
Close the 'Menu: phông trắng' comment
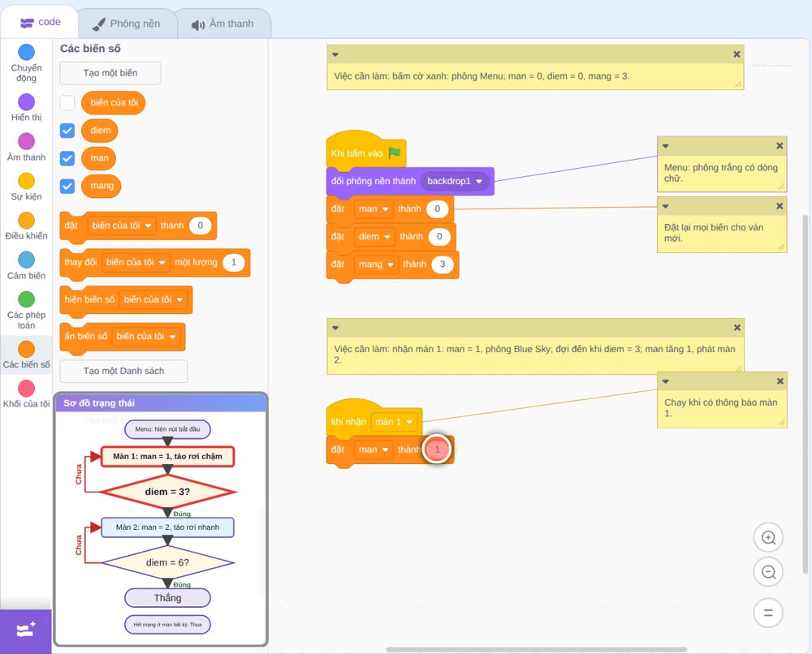[x=780, y=146]
